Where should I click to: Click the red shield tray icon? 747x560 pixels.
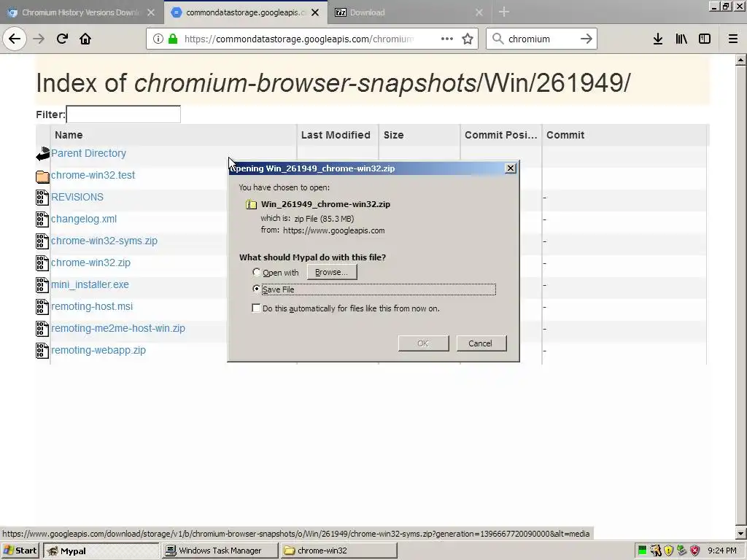[695, 551]
